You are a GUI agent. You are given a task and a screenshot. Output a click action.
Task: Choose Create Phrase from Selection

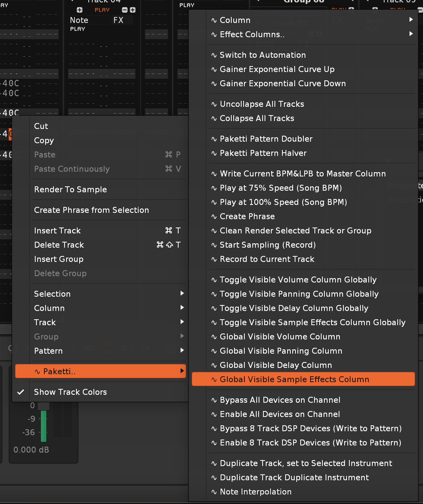(x=91, y=210)
